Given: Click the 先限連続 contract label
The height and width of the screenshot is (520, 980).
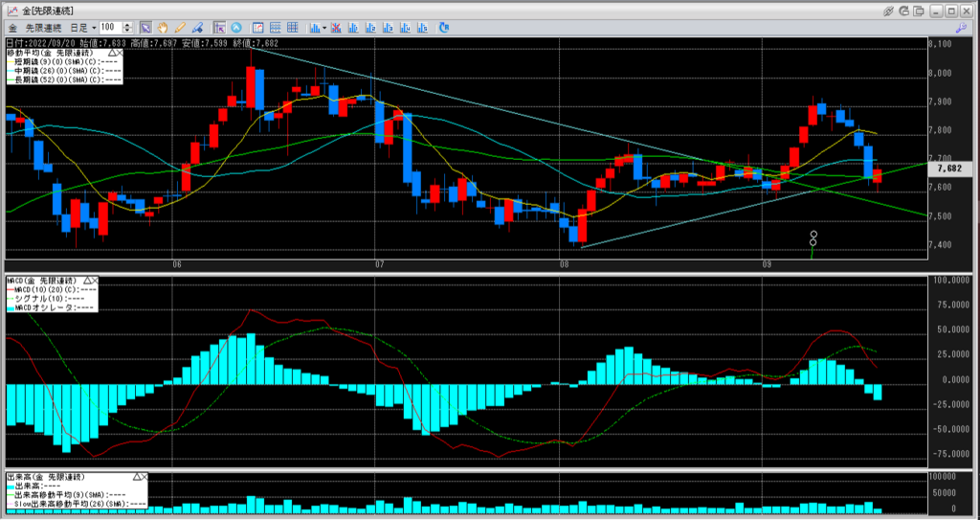Looking at the screenshot, I should (43, 28).
